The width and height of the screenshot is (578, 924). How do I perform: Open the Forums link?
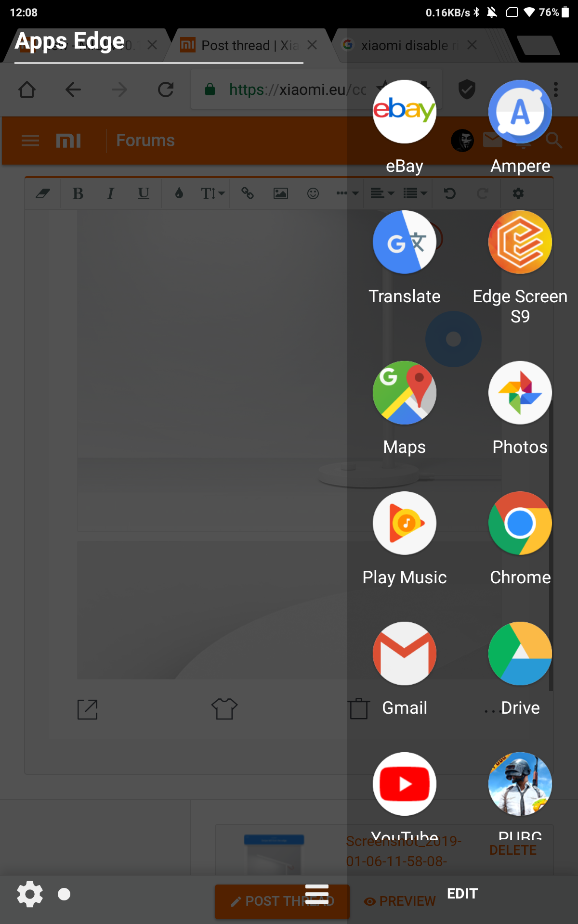pyautogui.click(x=145, y=141)
